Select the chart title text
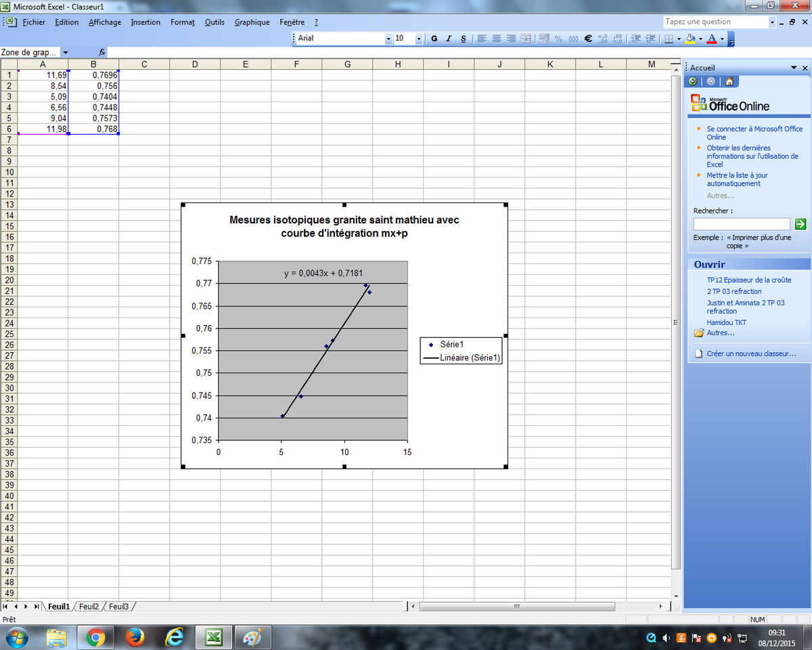 pyautogui.click(x=344, y=226)
